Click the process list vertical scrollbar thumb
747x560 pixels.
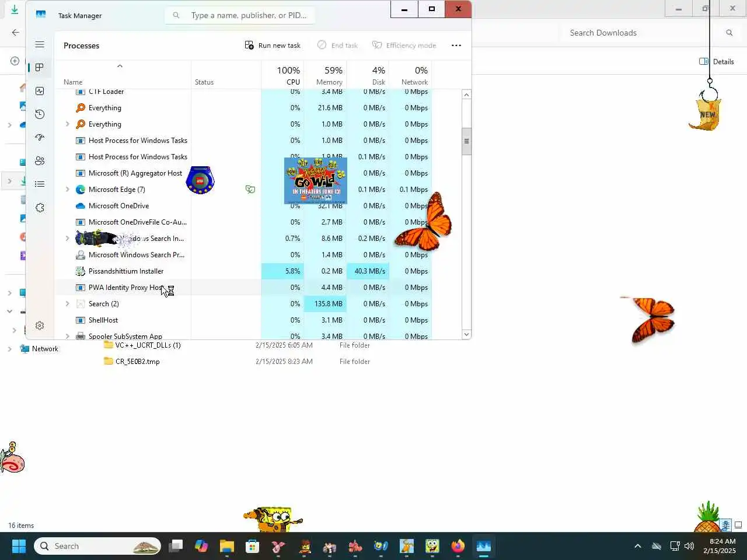(x=466, y=141)
